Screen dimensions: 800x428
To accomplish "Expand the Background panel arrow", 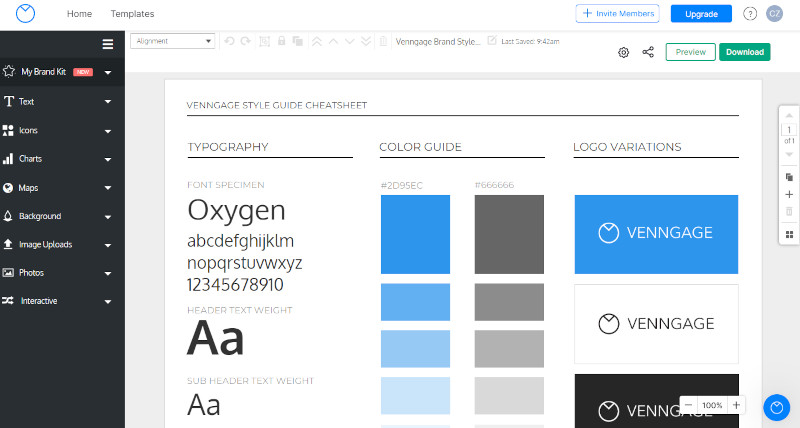I will (108, 217).
